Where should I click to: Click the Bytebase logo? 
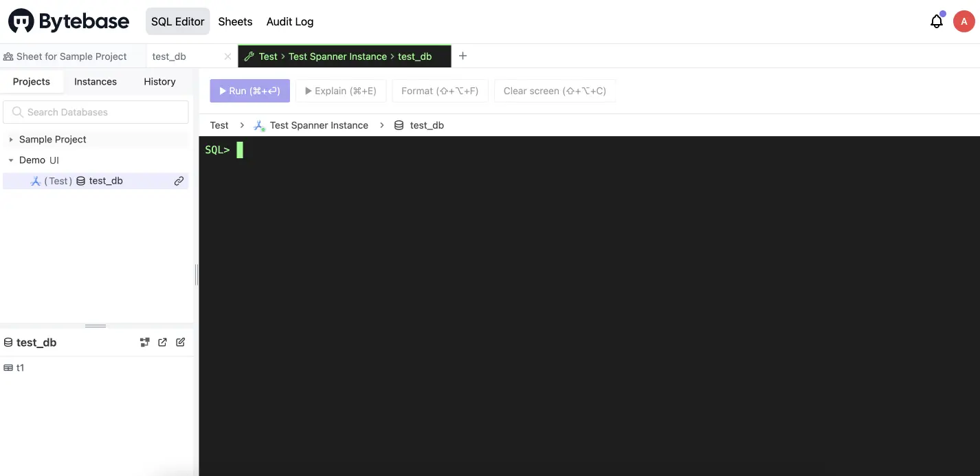coord(69,21)
